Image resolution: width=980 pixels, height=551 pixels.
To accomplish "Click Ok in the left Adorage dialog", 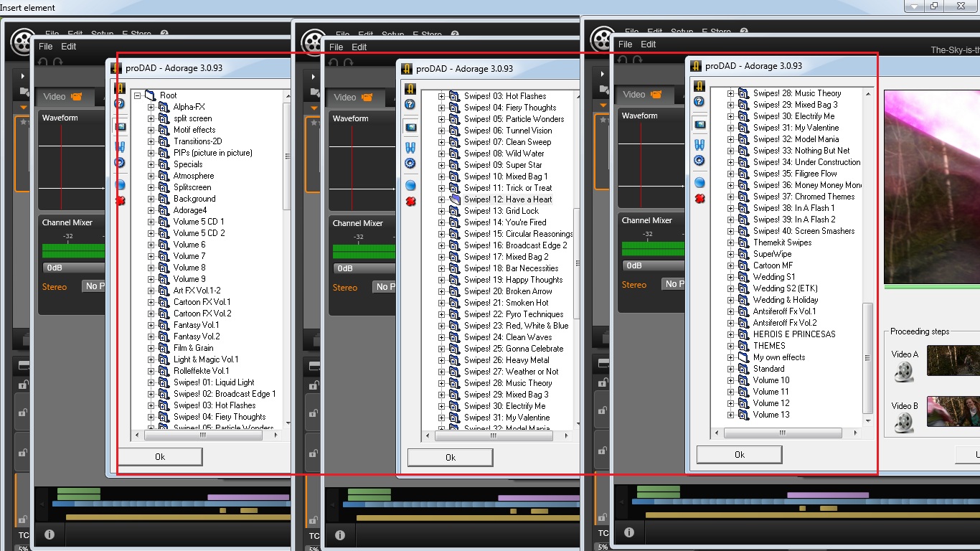I will coord(159,457).
